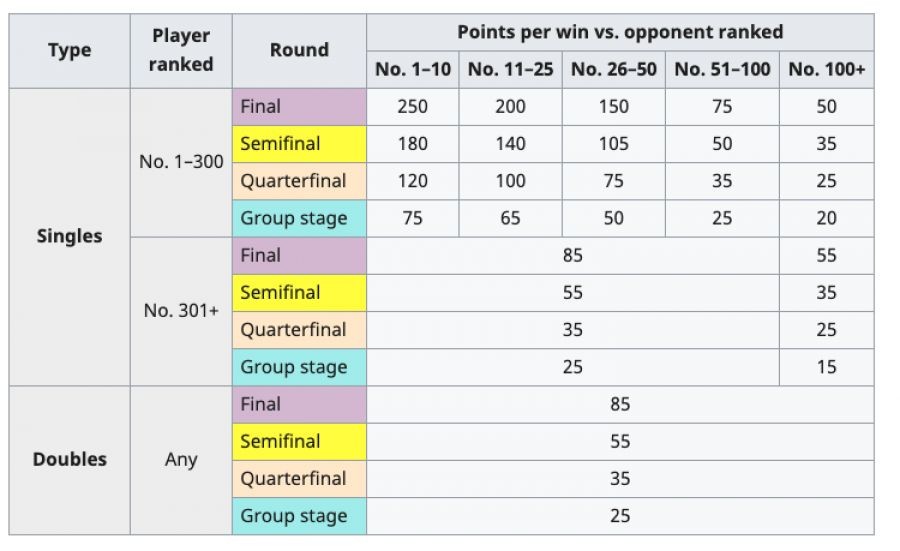Select the yellow Semifinal cell for No. 301+
Screen dimensions: 900x551
pyautogui.click(x=299, y=293)
